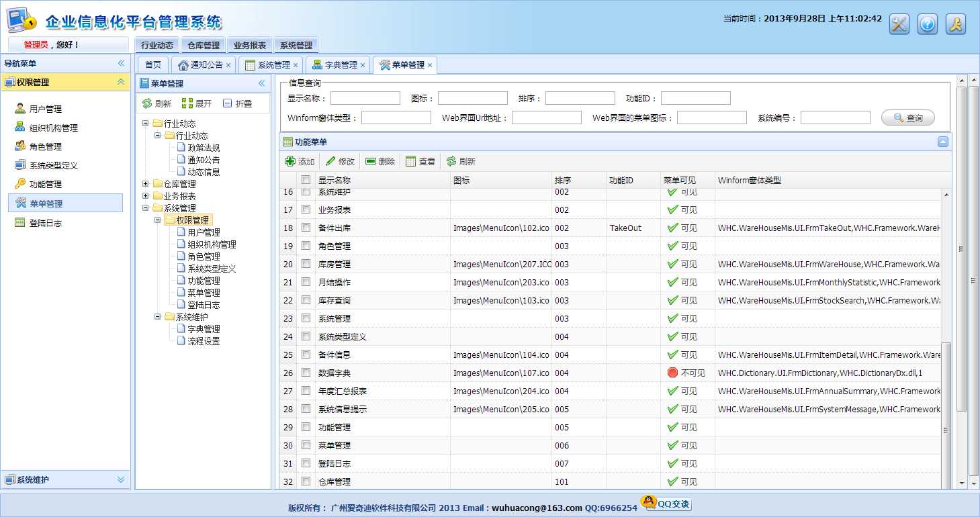Check the row 32 仓库管理 checkbox

(x=306, y=482)
